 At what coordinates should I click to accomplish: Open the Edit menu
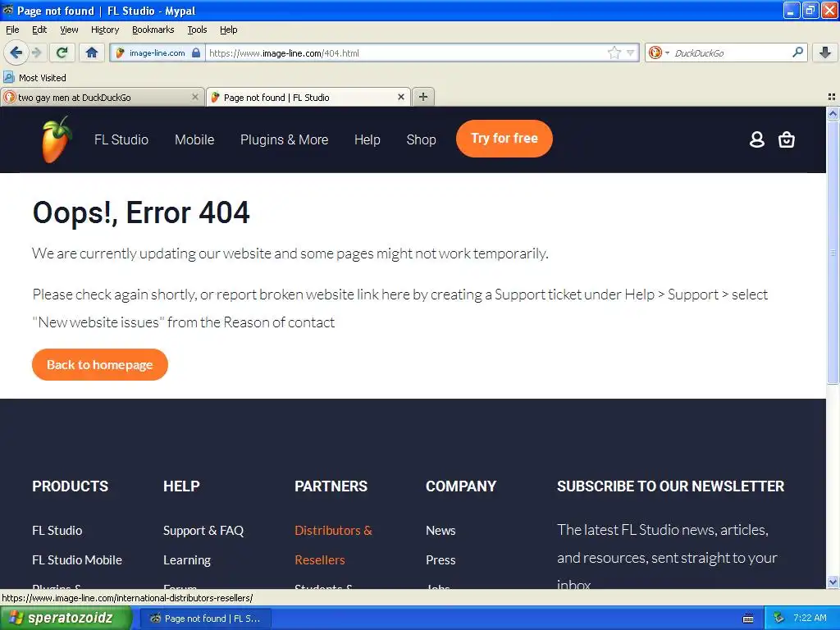(39, 30)
